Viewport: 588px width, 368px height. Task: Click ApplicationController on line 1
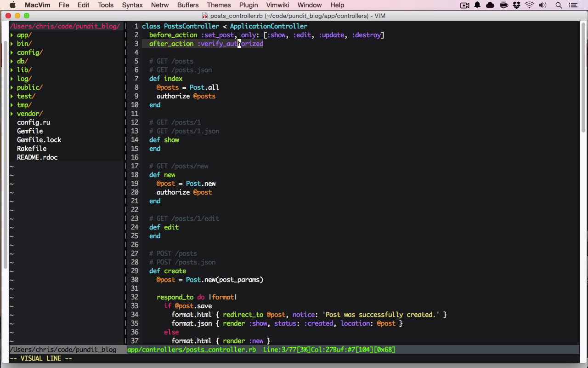pyautogui.click(x=269, y=26)
